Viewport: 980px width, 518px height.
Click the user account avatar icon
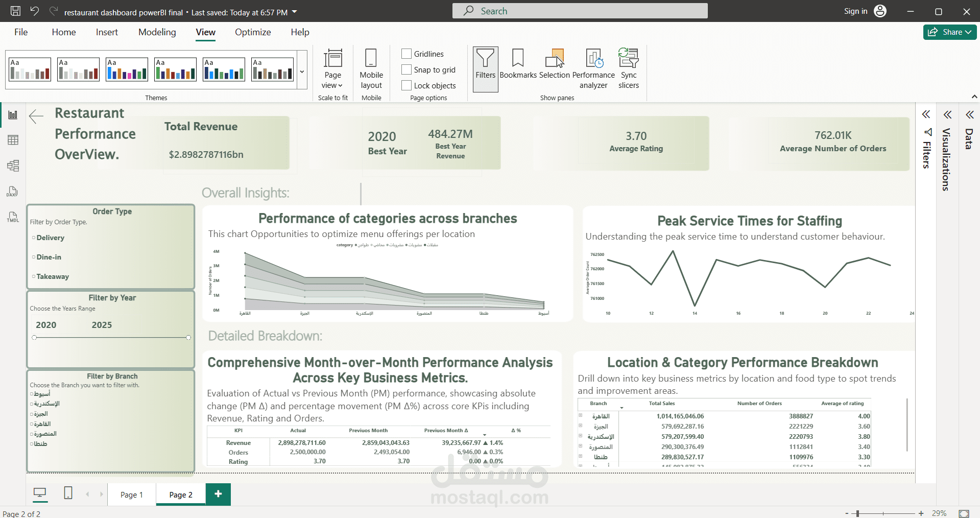pos(880,11)
